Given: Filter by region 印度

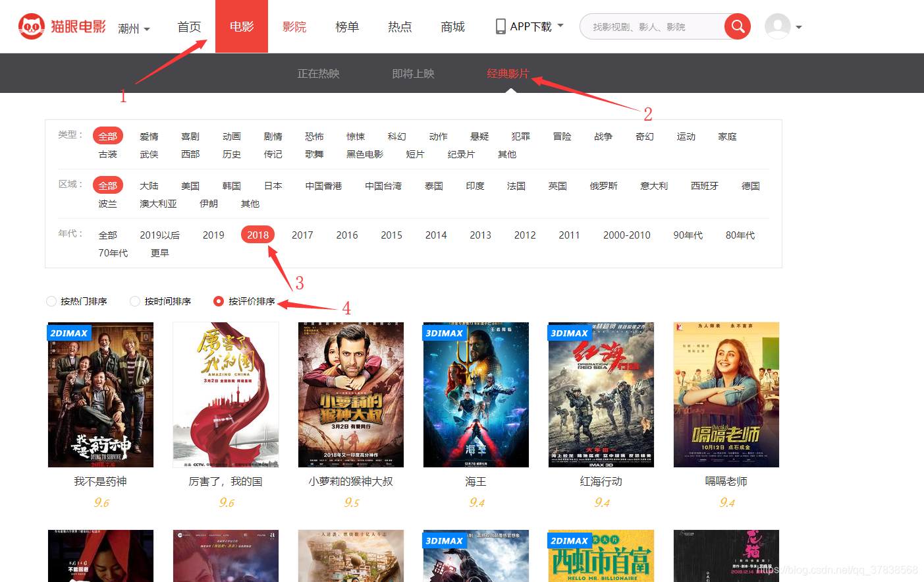Looking at the screenshot, I should [475, 186].
